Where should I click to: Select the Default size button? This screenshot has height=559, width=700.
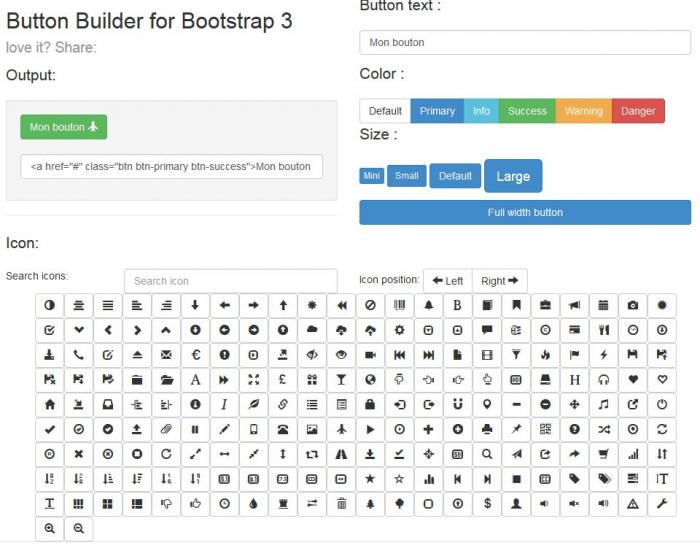[x=455, y=176]
